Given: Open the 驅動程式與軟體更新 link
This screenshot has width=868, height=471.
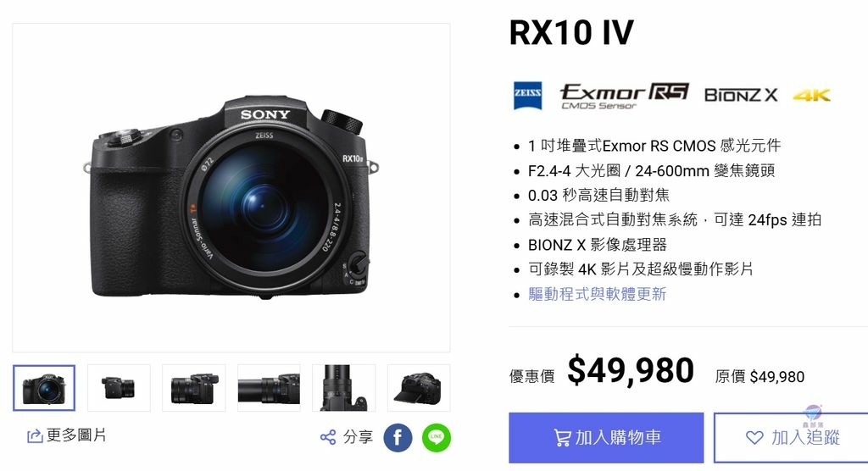Looking at the screenshot, I should pos(598,294).
